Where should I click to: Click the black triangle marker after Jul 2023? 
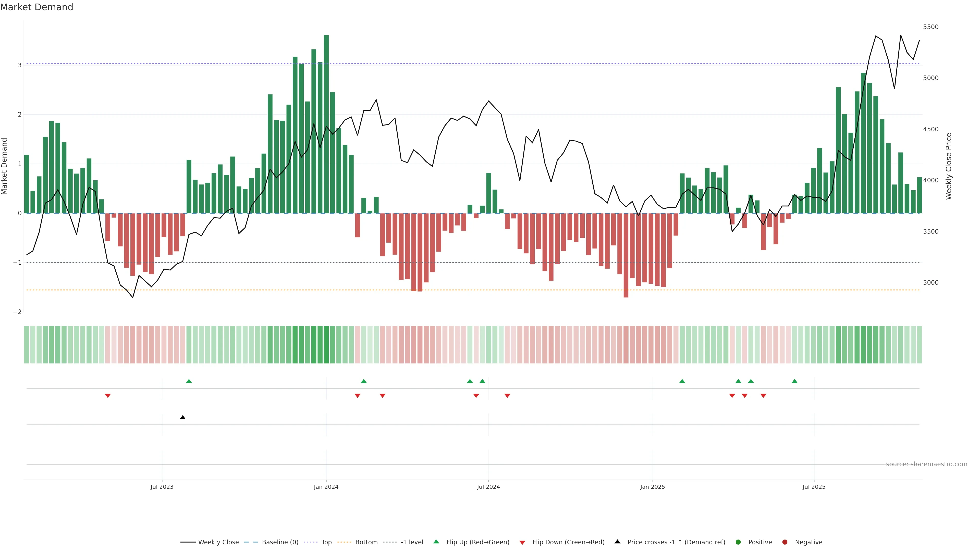[183, 418]
